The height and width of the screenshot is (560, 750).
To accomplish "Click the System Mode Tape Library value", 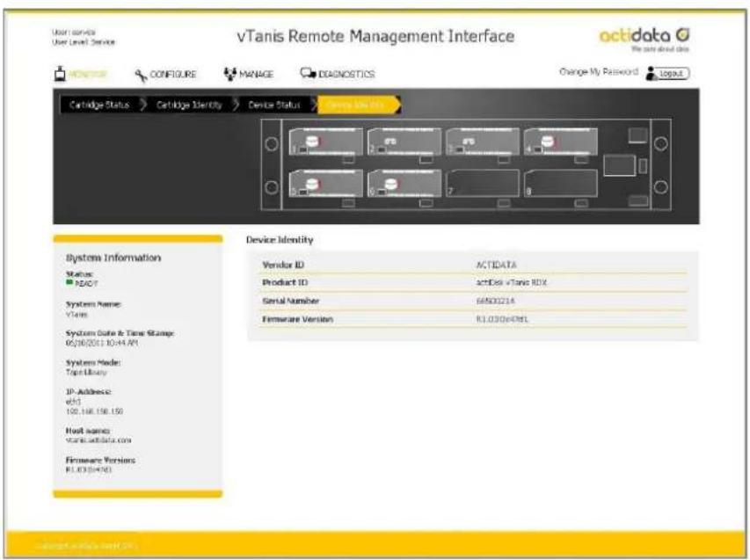I will (x=86, y=372).
